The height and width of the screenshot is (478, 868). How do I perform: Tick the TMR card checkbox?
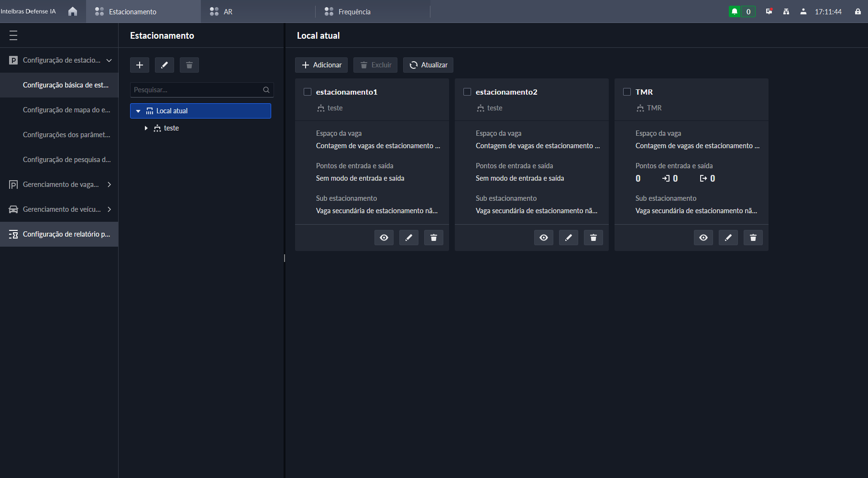pos(627,92)
